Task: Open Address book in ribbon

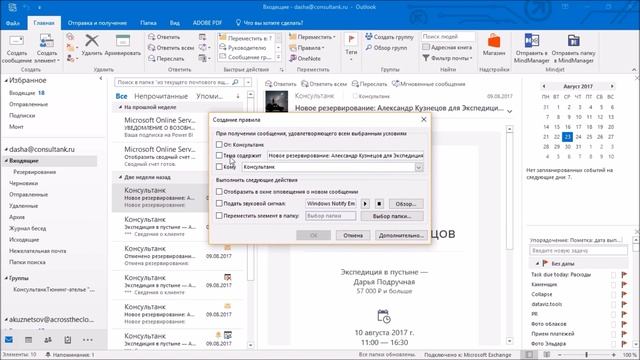Action: [447, 47]
